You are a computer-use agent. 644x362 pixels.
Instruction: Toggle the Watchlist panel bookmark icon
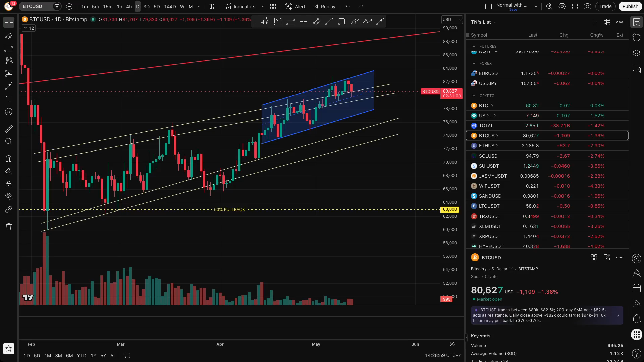[x=637, y=22]
